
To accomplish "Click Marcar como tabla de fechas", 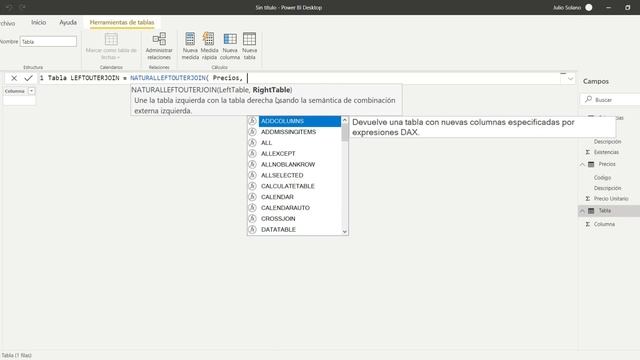I will 111,46.
